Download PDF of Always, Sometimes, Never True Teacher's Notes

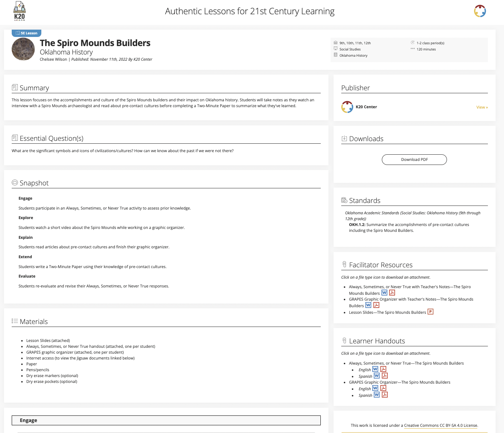[x=392, y=293]
